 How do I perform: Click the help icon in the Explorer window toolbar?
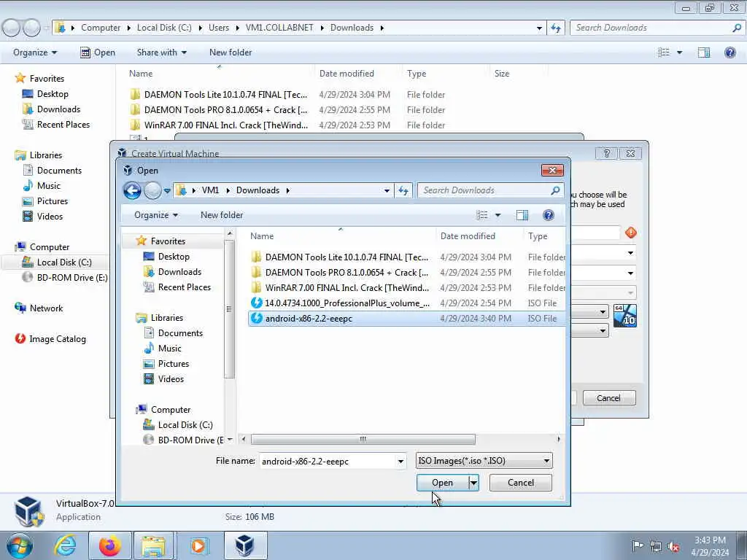coord(729,52)
